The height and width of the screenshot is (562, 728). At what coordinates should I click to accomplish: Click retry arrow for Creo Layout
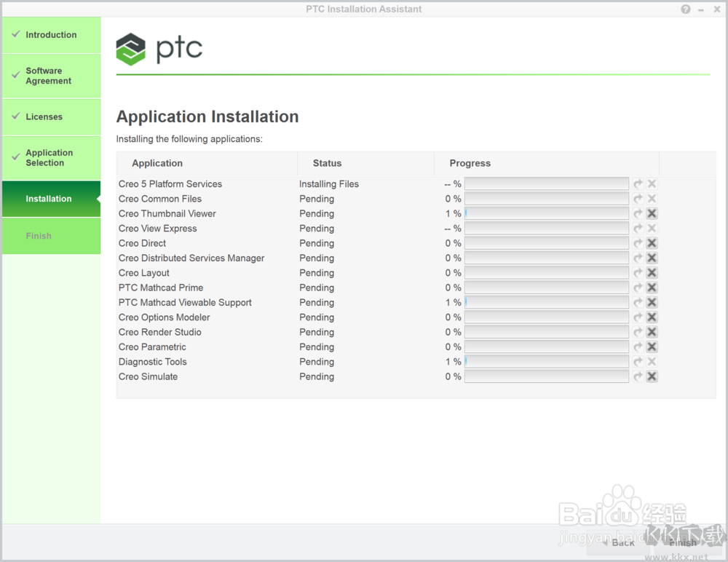click(x=638, y=273)
